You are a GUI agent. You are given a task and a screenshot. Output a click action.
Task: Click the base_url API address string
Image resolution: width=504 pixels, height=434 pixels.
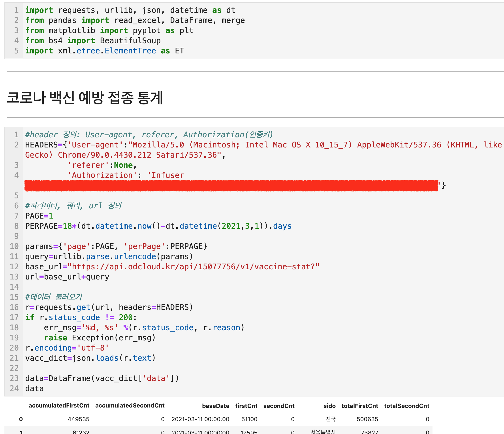pos(193,267)
